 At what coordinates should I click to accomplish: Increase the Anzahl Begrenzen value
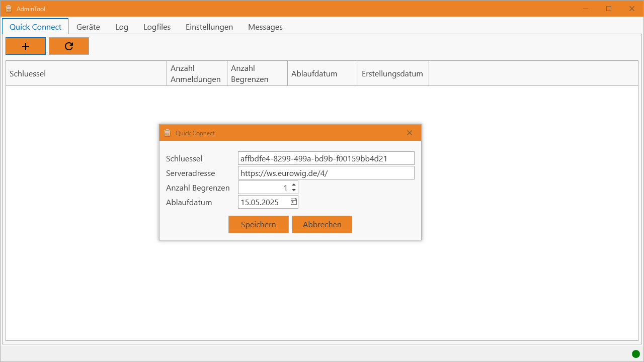point(294,185)
